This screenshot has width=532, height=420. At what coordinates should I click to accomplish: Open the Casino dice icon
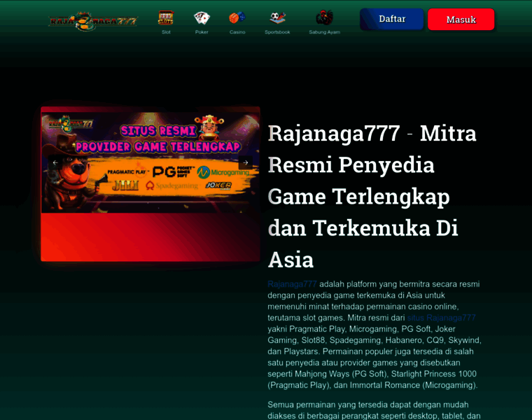(237, 17)
